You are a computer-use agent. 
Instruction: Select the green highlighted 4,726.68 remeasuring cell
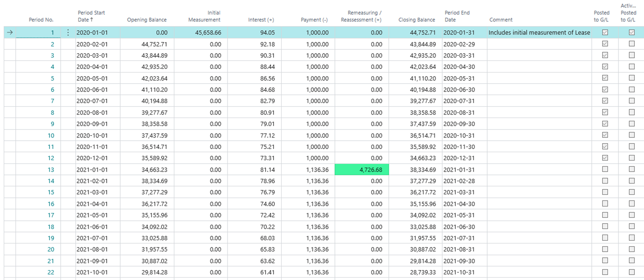(x=362, y=170)
